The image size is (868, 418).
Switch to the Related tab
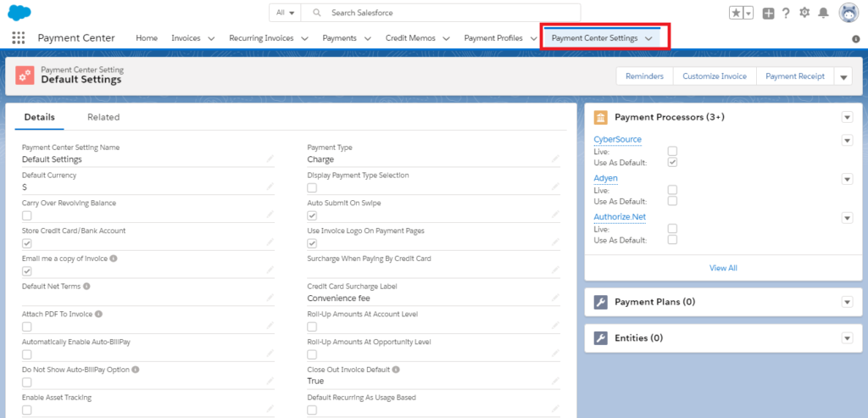pos(103,117)
